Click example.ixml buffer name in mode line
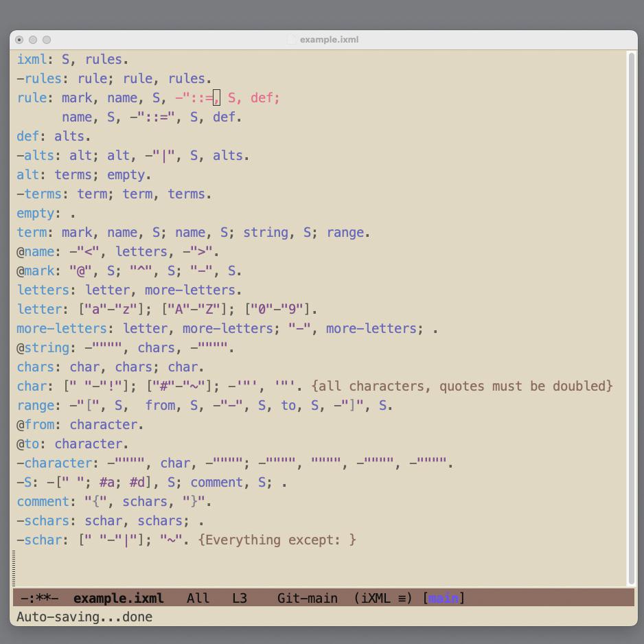Viewport: 644px width, 644px height. click(x=118, y=598)
